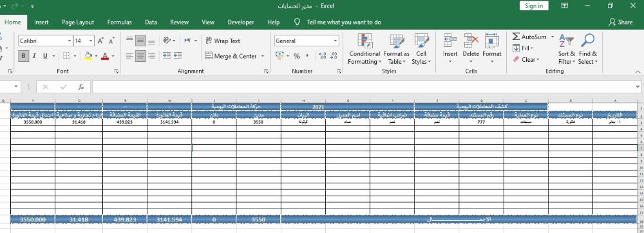Click Decrease Decimal icon
Image resolution: width=644 pixels, height=233 pixels.
click(334, 56)
